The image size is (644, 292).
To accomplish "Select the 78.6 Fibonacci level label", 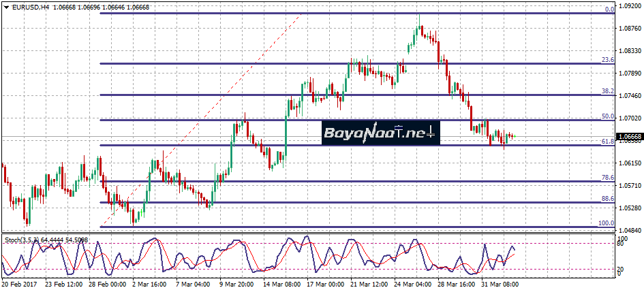I will [608, 178].
